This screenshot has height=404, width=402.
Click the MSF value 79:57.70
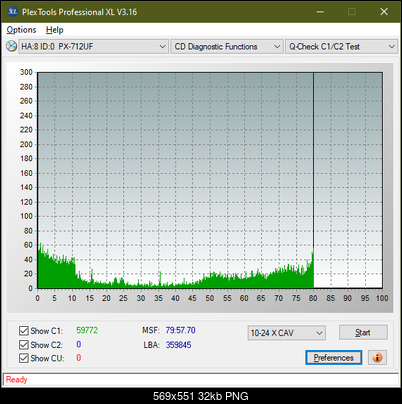pos(181,330)
